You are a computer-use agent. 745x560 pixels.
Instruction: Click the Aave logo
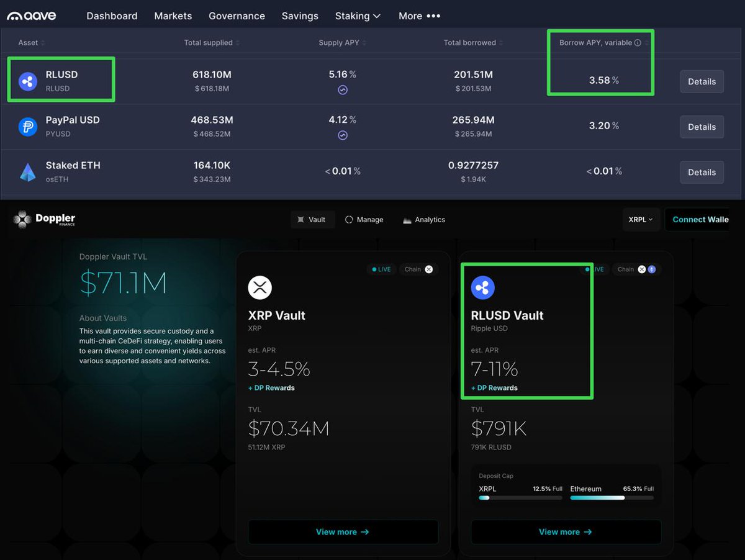(x=32, y=16)
